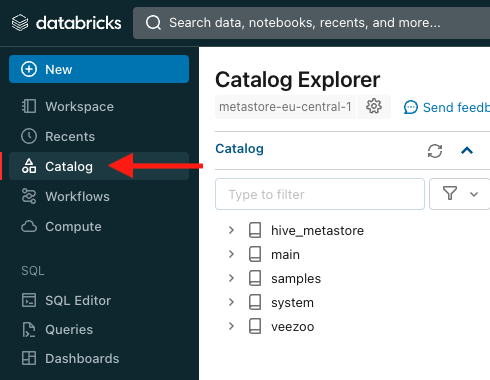Select Catalog in the sidebar
The width and height of the screenshot is (490, 380).
point(99,166)
